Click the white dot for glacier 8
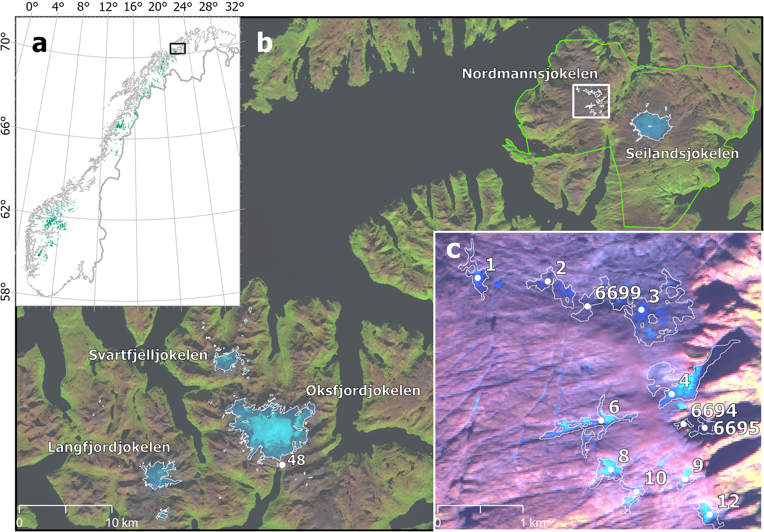Screen dimensions: 764x532 611,469
